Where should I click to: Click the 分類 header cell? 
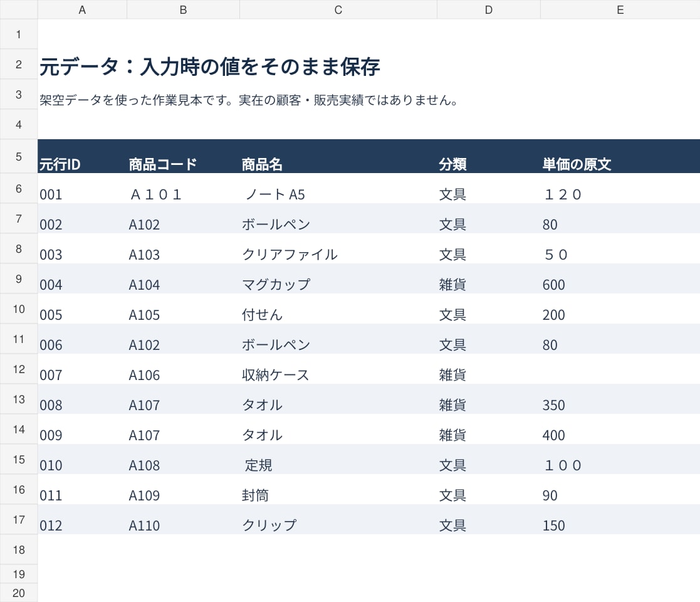(x=488, y=156)
